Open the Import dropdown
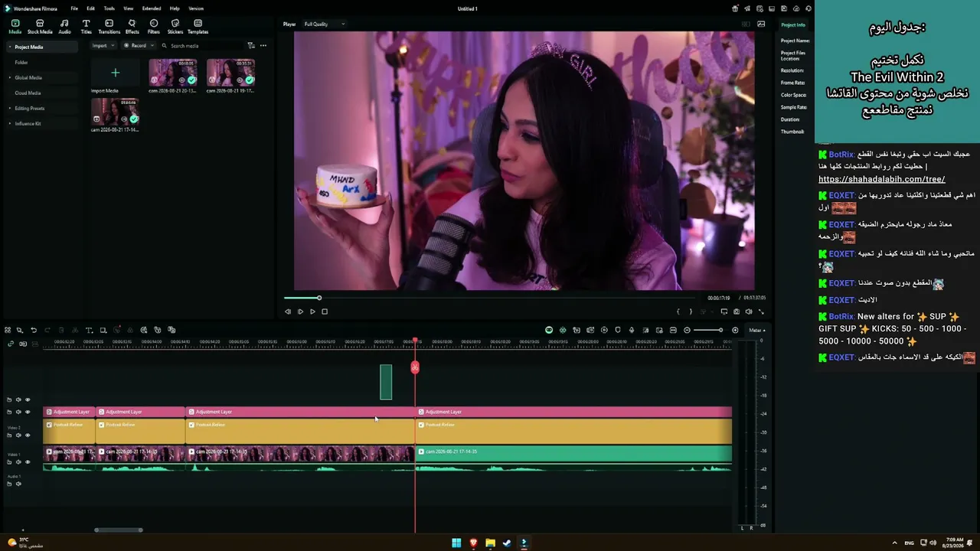This screenshot has height=551, width=980. coord(103,45)
